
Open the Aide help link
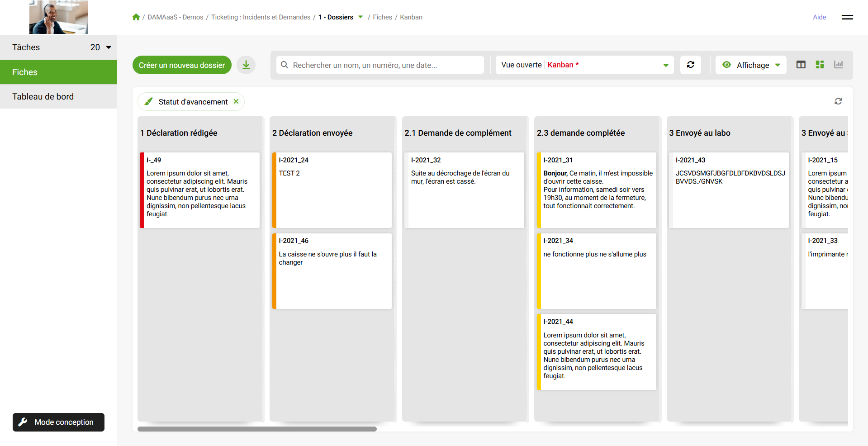tap(819, 17)
